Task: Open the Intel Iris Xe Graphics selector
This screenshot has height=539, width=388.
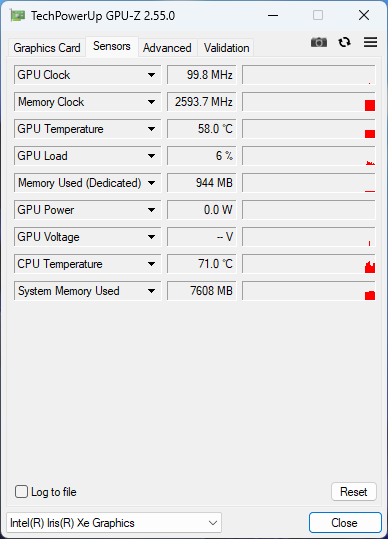Action: coord(114,523)
